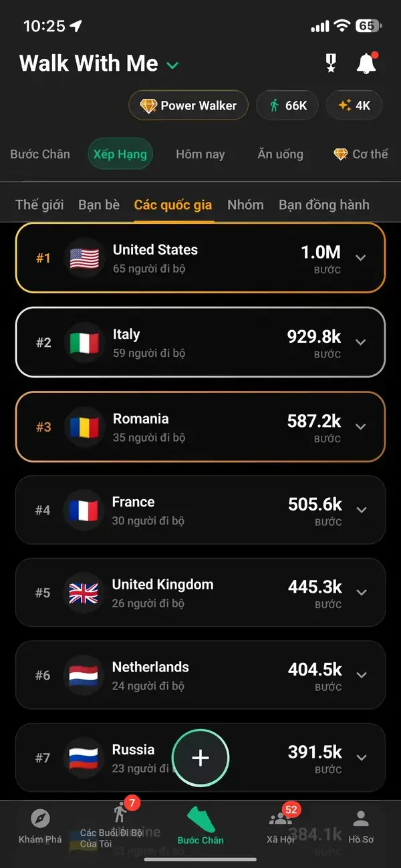Expand the France row chevron
Viewport: 401px width, 868px height.
362,510
